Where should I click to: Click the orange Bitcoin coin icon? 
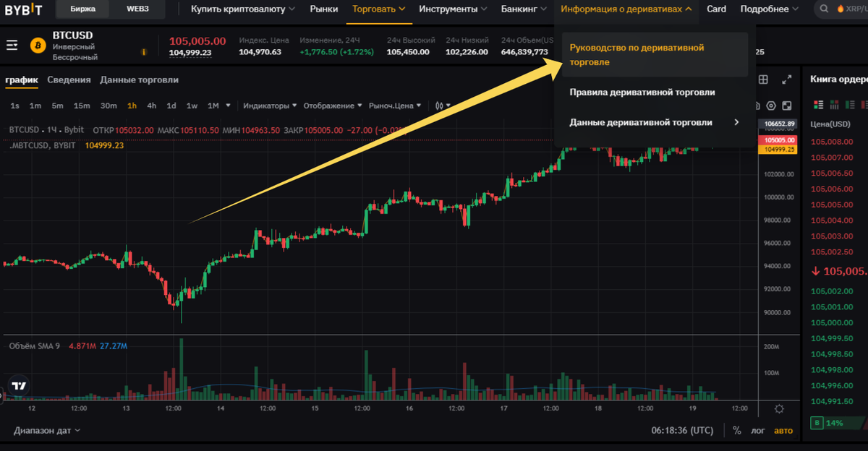click(38, 45)
